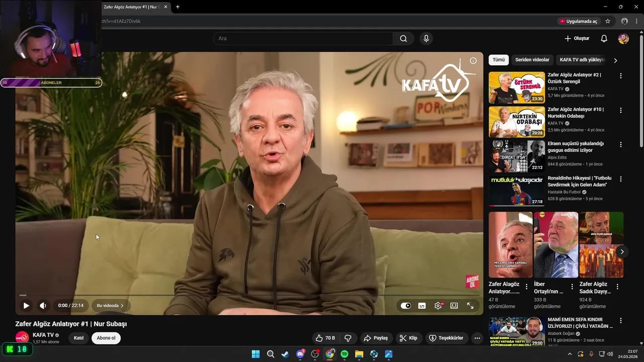Viewport: 644px width, 362px height.
Task: Open taskbar Search
Action: (x=271, y=354)
